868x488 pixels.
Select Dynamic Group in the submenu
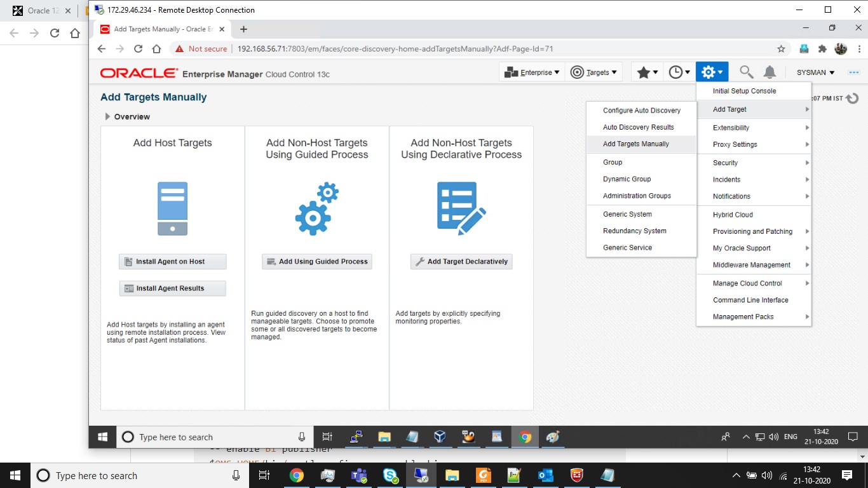pos(641,179)
